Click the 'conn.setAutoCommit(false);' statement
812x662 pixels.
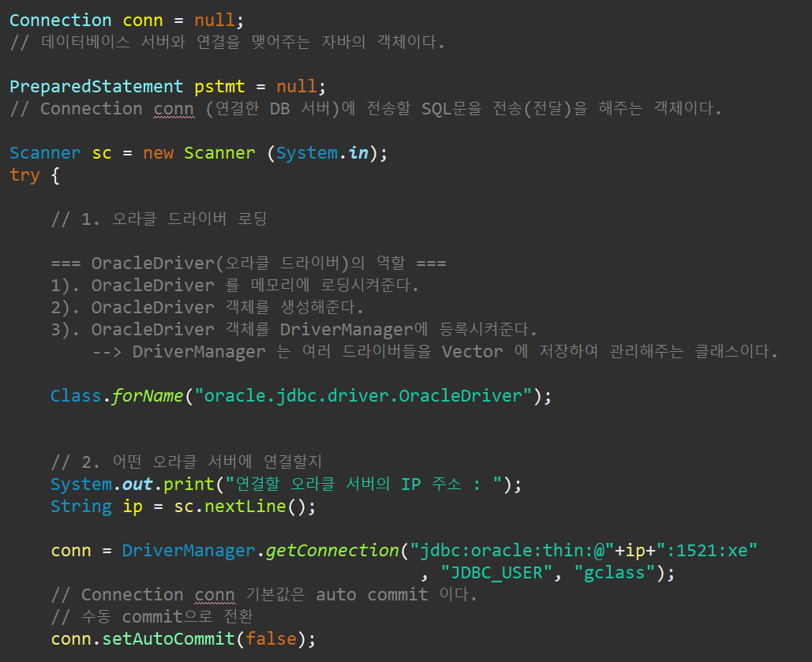183,638
